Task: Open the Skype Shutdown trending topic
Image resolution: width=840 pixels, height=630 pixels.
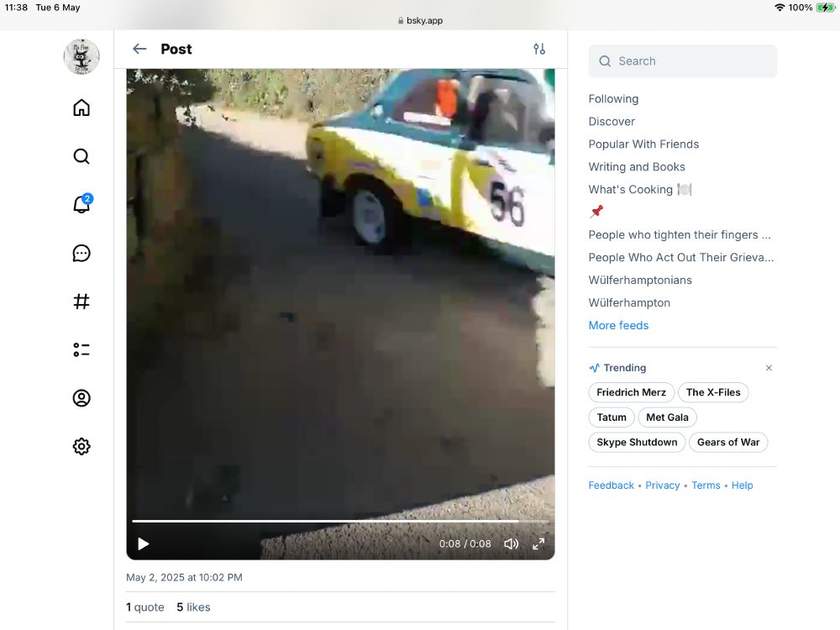Action: tap(636, 442)
